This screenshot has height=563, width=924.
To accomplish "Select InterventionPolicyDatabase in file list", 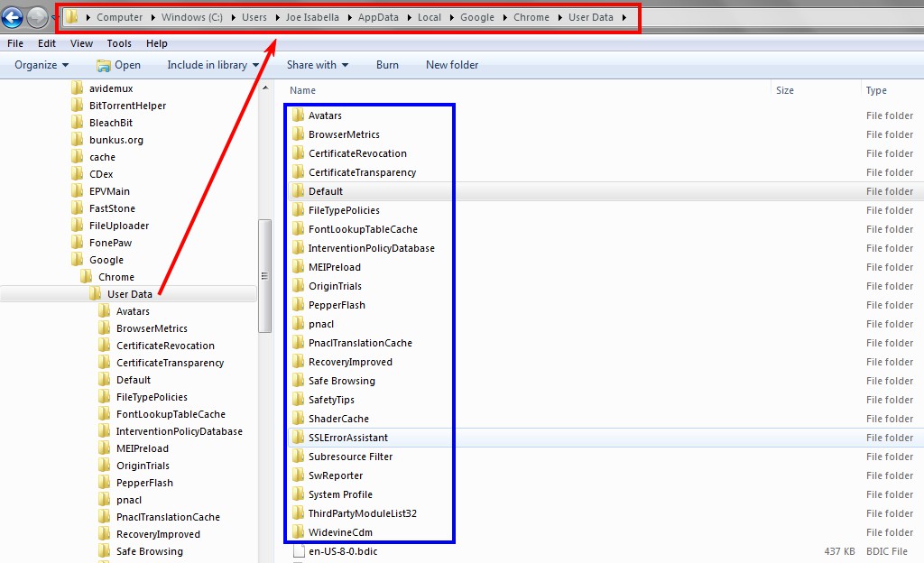I will coord(371,248).
